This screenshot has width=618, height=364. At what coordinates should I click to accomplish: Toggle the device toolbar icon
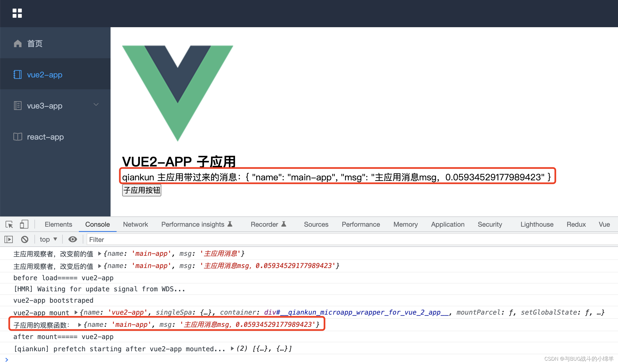[x=24, y=224]
